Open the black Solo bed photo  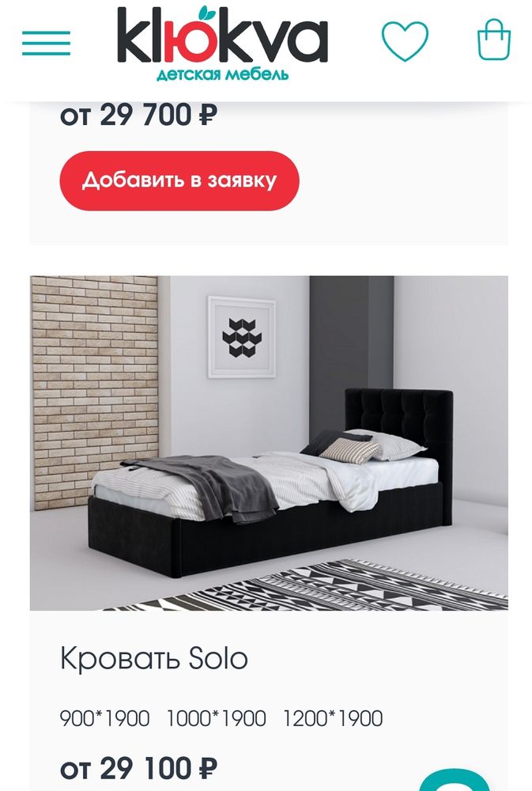(269, 443)
